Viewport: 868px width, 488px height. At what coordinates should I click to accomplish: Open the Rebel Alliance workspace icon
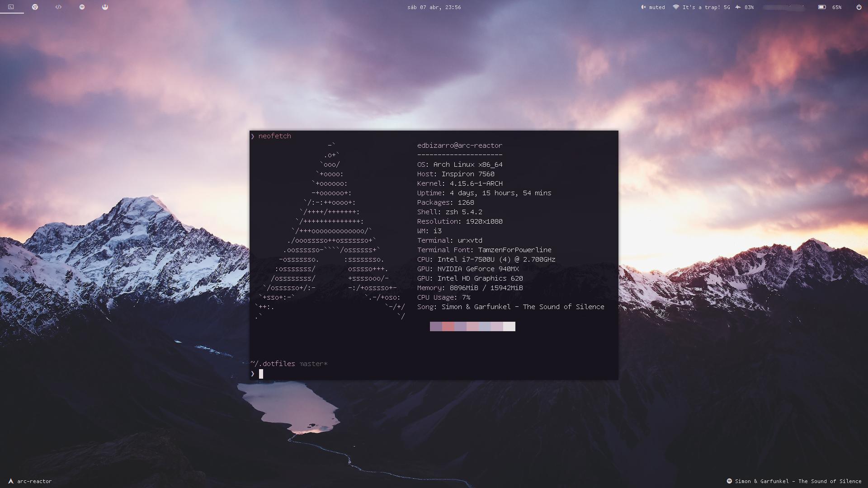point(105,7)
